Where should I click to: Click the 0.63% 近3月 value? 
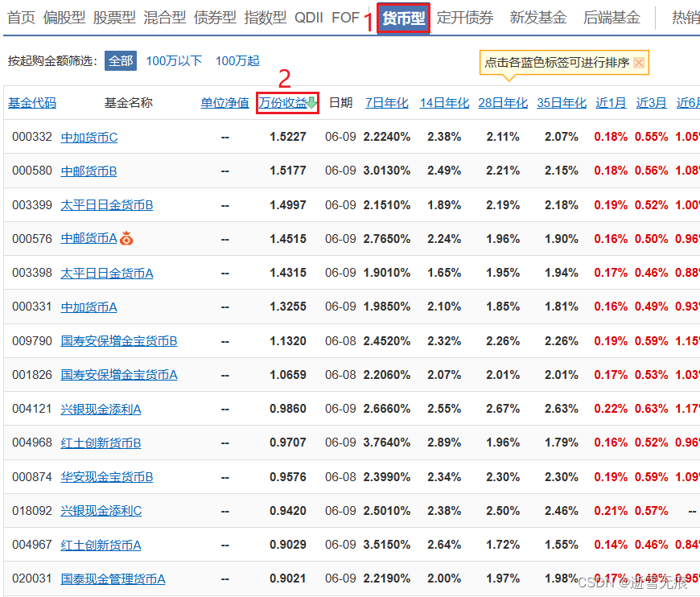point(652,409)
